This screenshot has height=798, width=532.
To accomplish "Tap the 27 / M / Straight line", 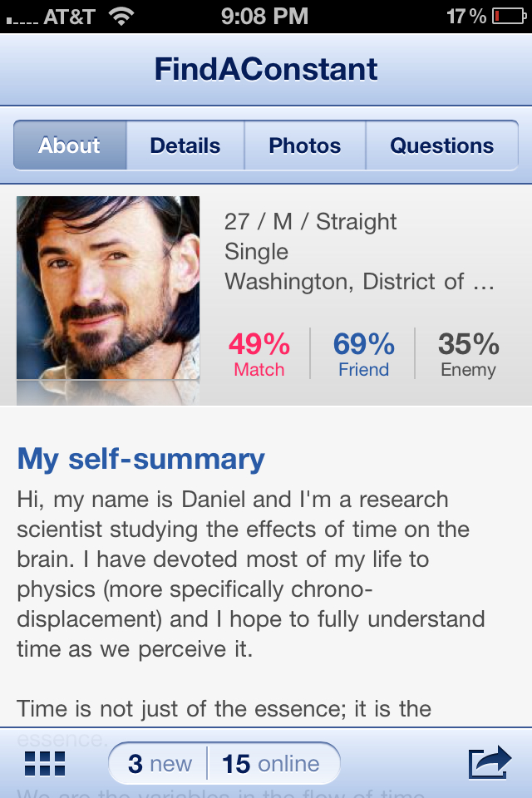I will (x=310, y=222).
